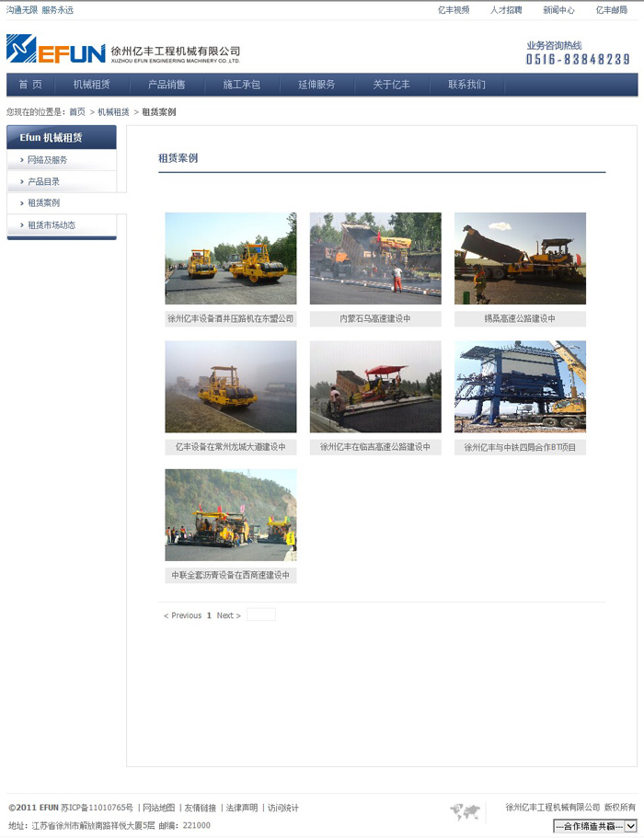Click 苏ICP备11010765号 in footer
Viewport: 644px width, 838px height.
point(97,808)
